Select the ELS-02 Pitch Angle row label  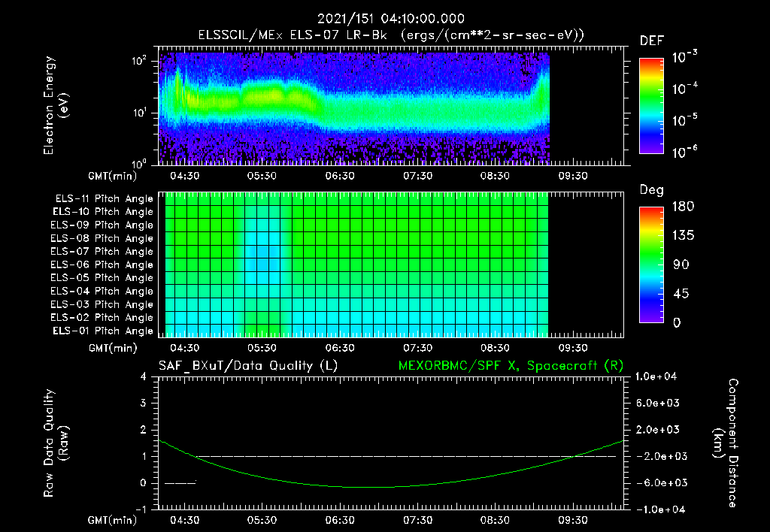click(x=102, y=318)
